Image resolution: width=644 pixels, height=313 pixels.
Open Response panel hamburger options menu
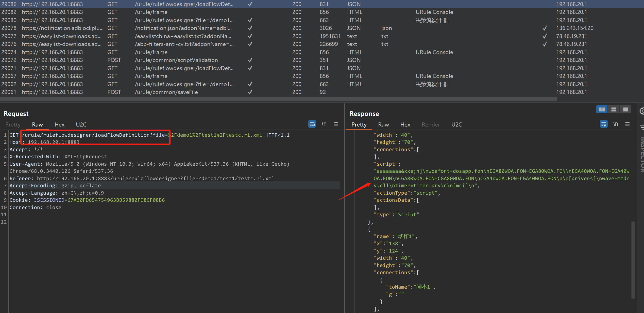pyautogui.click(x=627, y=124)
